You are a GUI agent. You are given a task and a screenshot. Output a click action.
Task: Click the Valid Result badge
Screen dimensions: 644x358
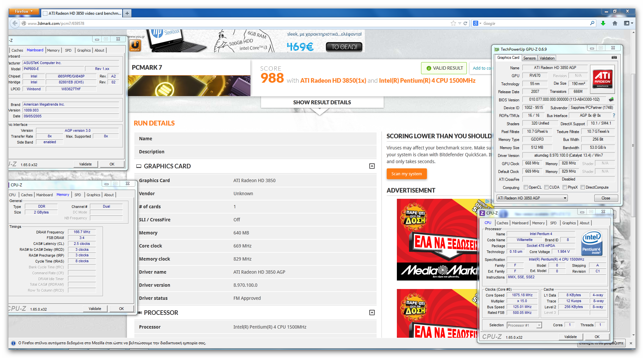[x=445, y=68]
